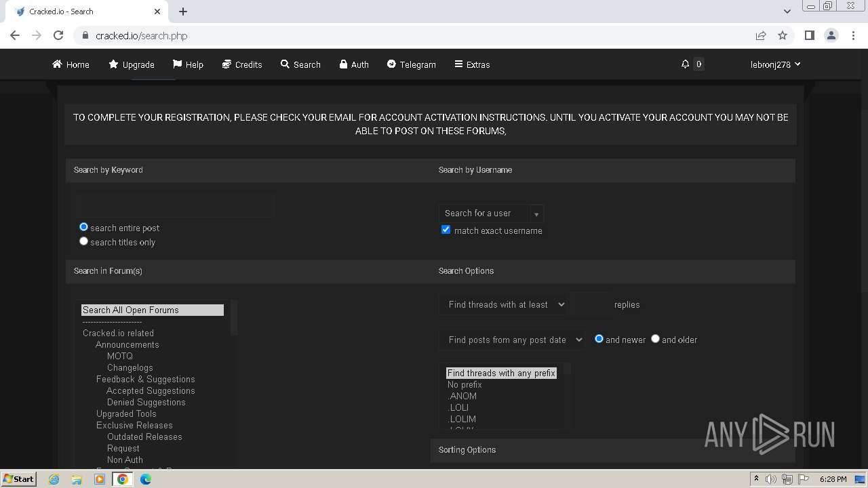Select Find threads with any prefix
Screen dimensions: 868x488
tap(501, 373)
